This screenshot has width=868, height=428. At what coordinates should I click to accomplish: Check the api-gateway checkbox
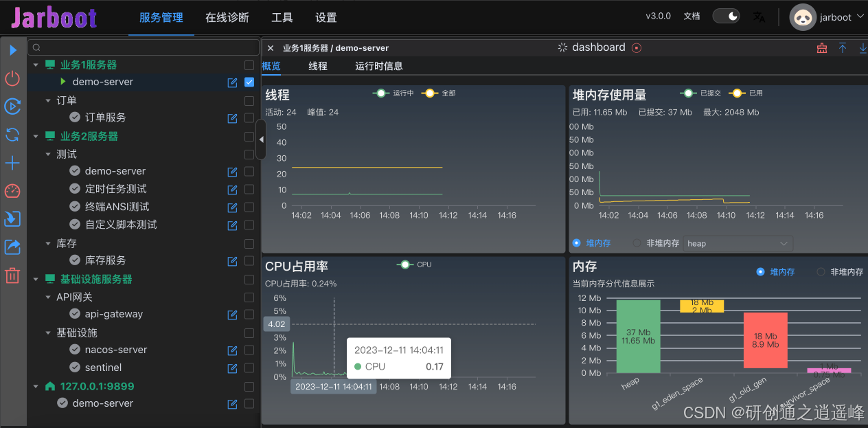(x=249, y=315)
